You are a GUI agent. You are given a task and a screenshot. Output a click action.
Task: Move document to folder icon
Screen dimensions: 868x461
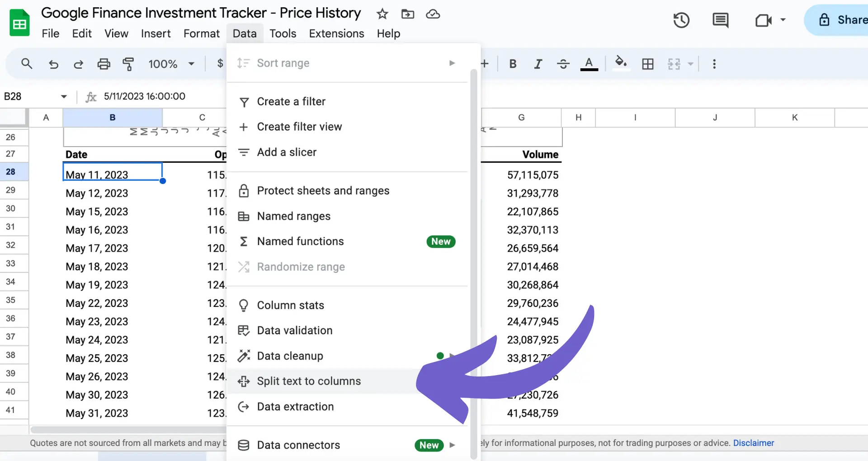tap(408, 14)
